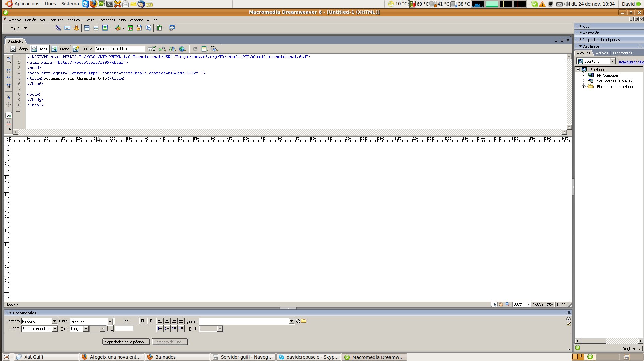Click the Named Anchor icon
Screen dimensions: 644x361
pyautogui.click(x=76, y=28)
